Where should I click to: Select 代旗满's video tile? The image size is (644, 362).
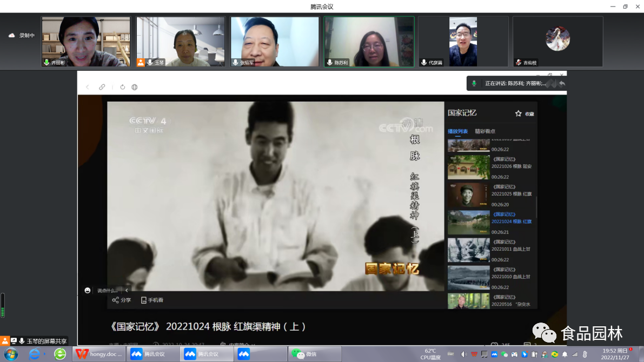click(463, 42)
